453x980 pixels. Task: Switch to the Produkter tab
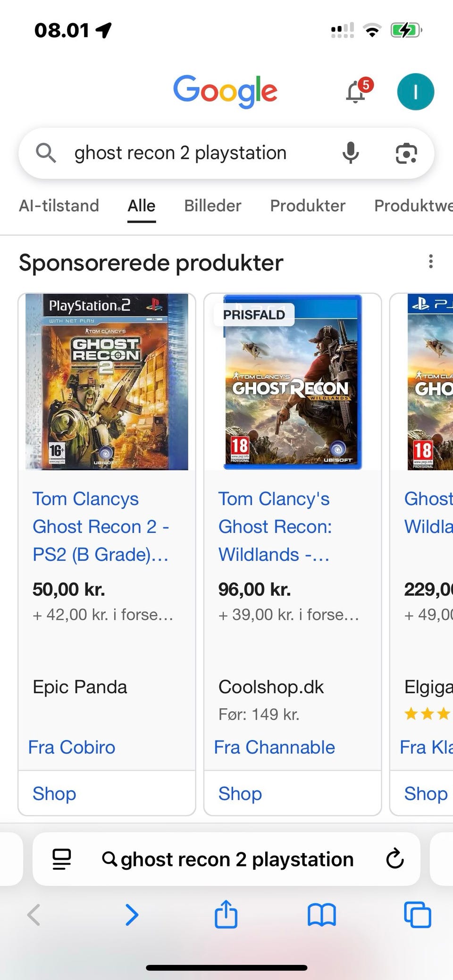pyautogui.click(x=308, y=206)
